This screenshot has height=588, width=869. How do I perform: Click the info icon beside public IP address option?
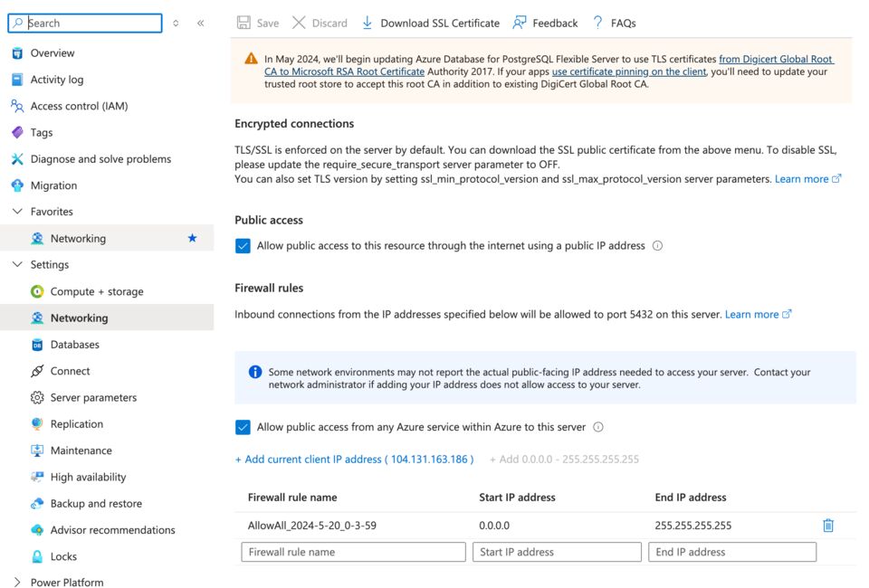pos(657,246)
